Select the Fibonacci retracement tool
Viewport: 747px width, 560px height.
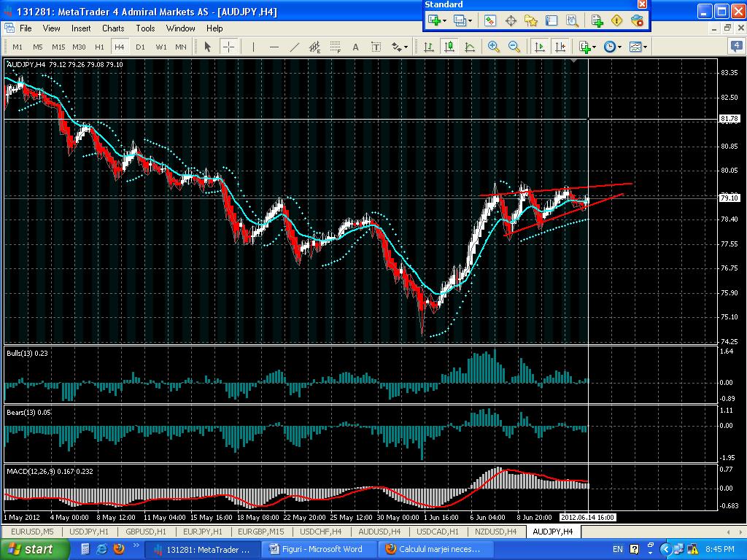click(x=336, y=47)
